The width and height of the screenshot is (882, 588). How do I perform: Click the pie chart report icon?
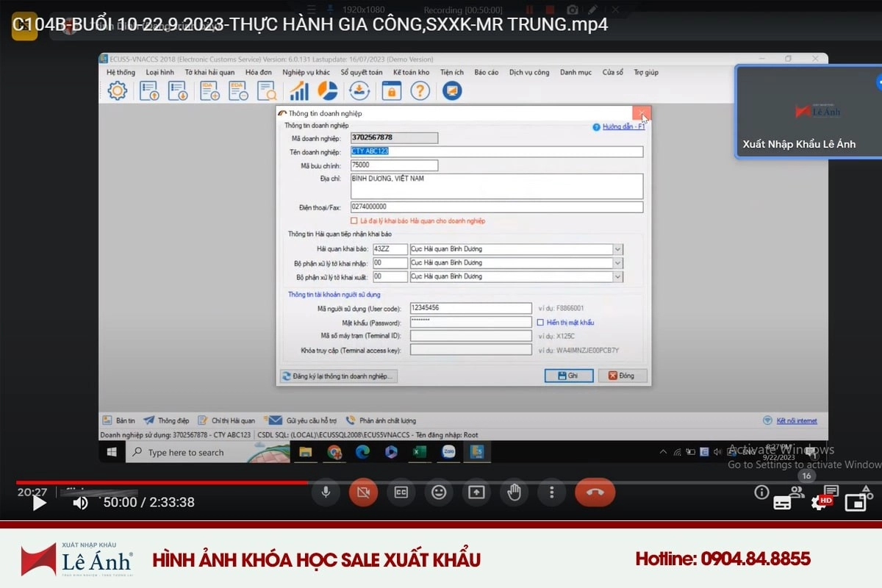tap(327, 90)
